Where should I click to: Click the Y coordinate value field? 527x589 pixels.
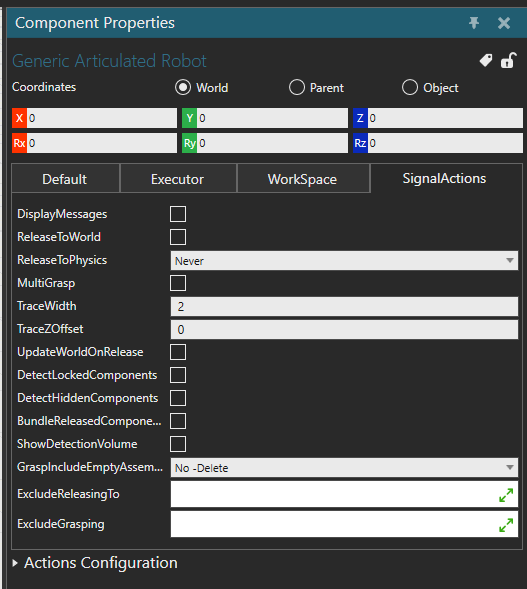[272, 118]
